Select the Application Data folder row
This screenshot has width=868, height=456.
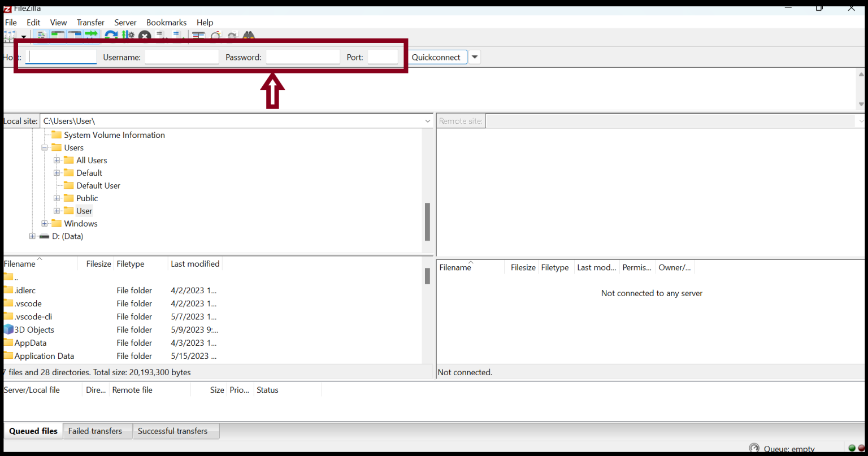[x=113, y=356]
